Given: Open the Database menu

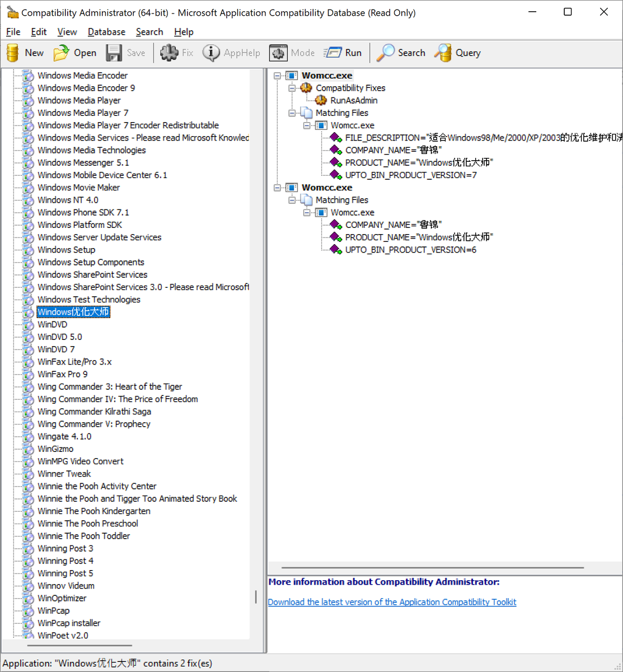Looking at the screenshot, I should click(106, 32).
